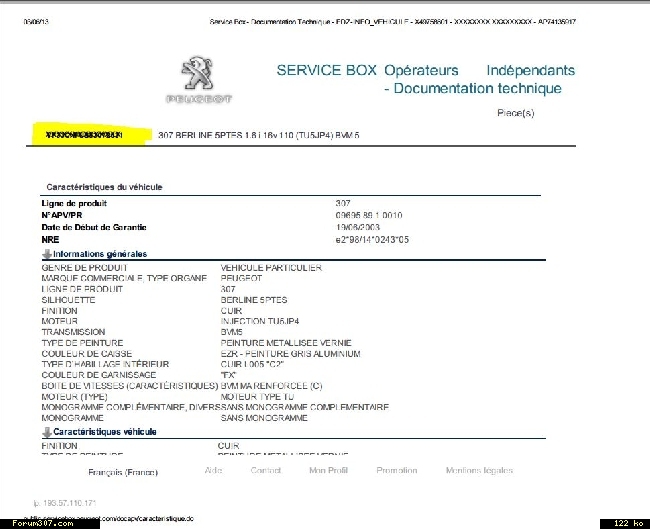Click the Pièce(s) link
The width and height of the screenshot is (650, 529).
coord(516,113)
